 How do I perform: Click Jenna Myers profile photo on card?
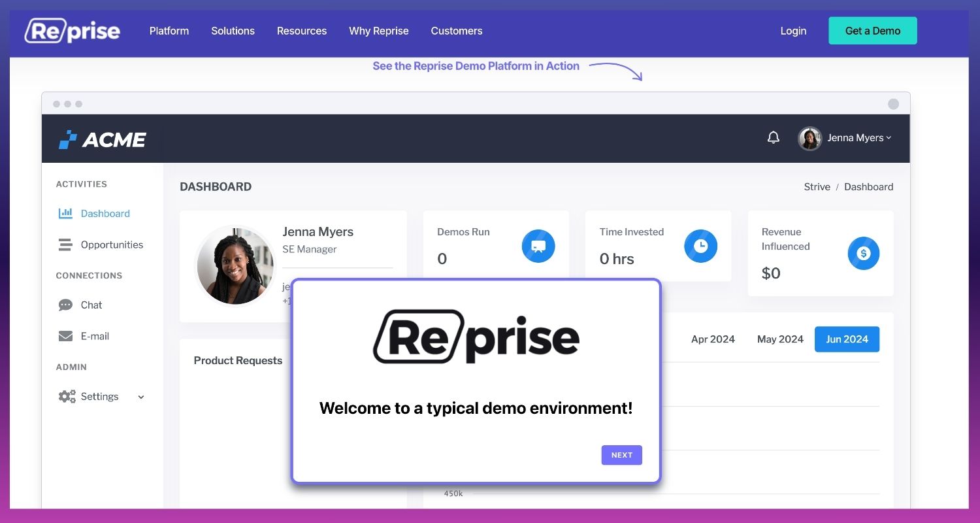[235, 266]
